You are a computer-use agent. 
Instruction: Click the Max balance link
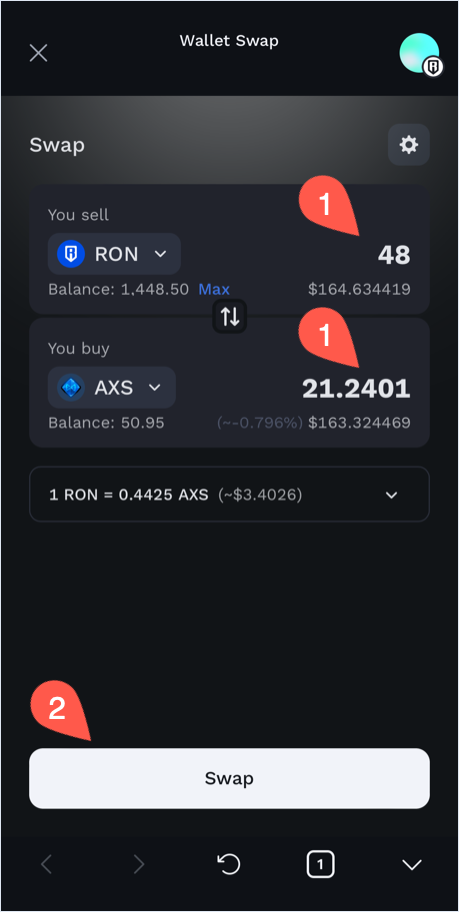[214, 289]
